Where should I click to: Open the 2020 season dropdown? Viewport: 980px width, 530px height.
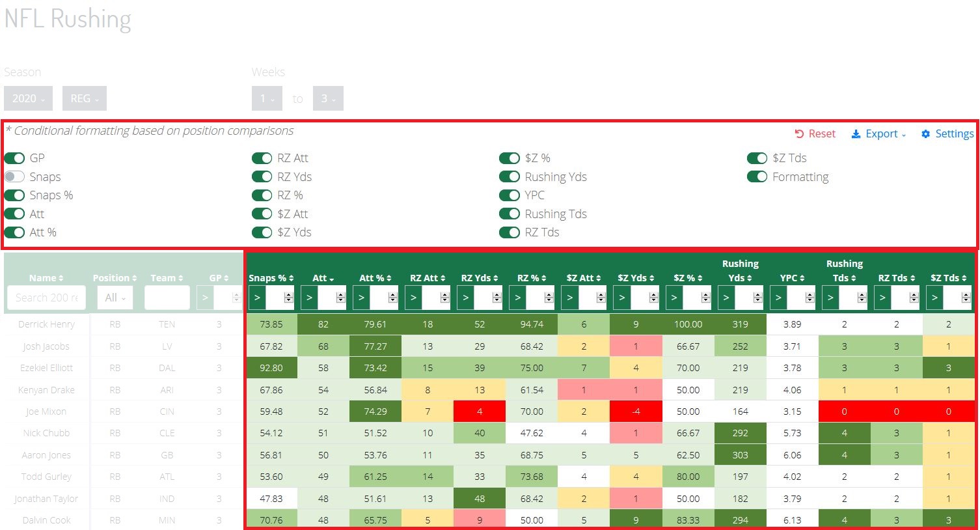(x=28, y=98)
